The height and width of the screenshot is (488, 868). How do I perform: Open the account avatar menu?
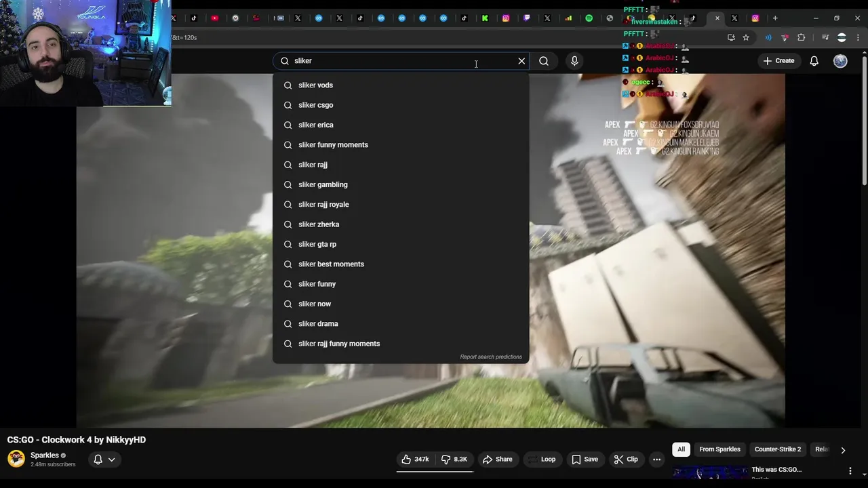point(840,61)
